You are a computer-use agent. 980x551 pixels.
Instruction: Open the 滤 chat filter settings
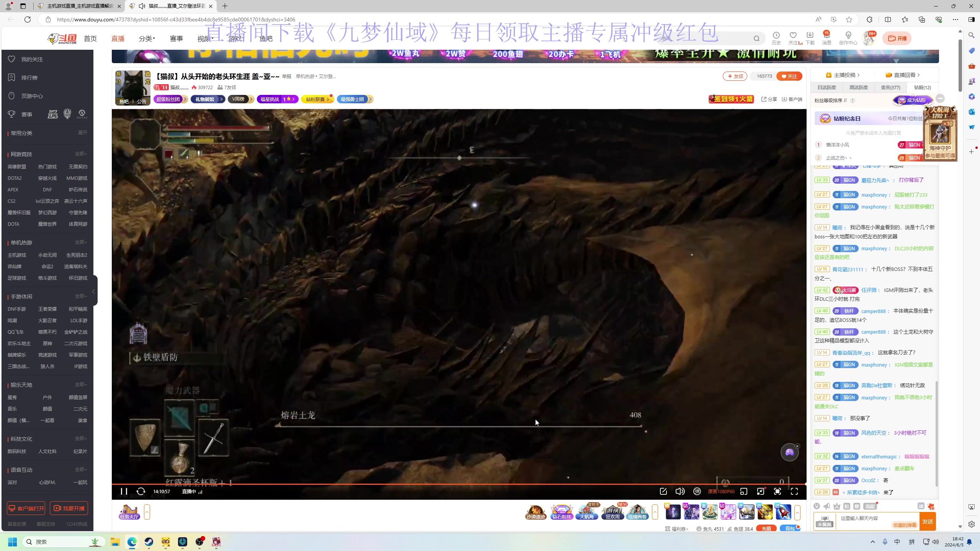click(921, 506)
